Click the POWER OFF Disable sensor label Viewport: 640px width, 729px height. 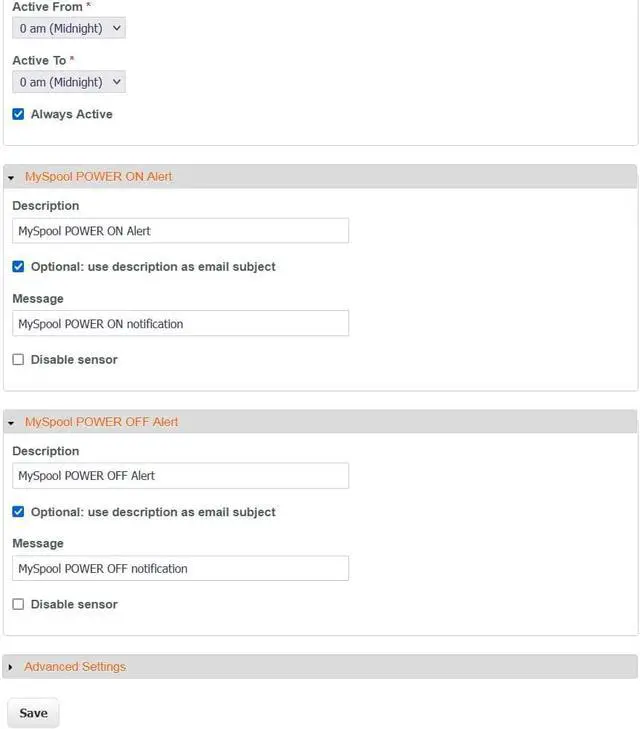click(x=74, y=605)
